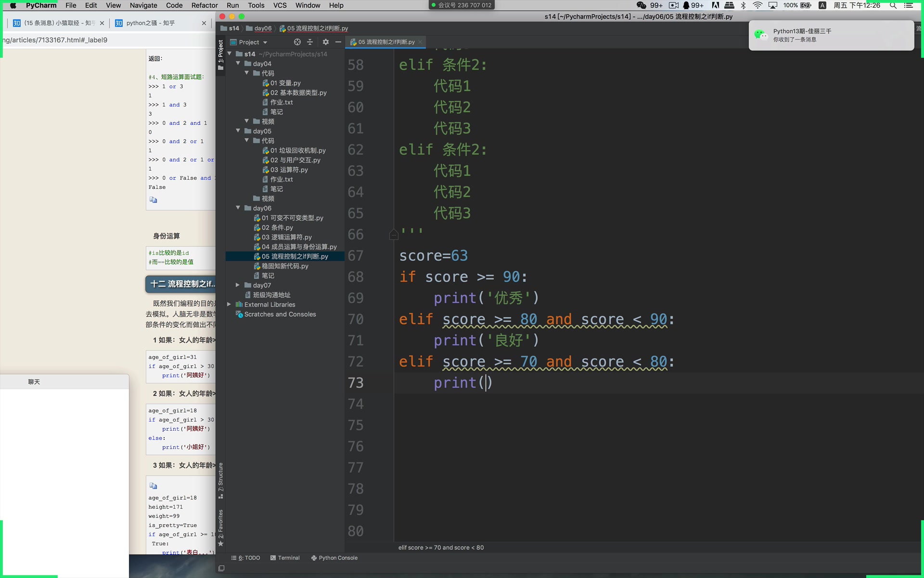The width and height of the screenshot is (924, 578).
Task: Click the tool windows quick access icon
Action: [x=221, y=568]
